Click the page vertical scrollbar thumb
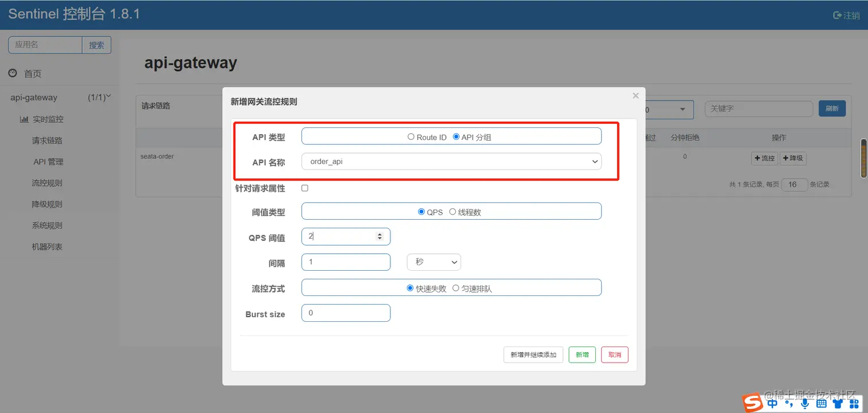The width and height of the screenshot is (868, 413). [x=864, y=158]
